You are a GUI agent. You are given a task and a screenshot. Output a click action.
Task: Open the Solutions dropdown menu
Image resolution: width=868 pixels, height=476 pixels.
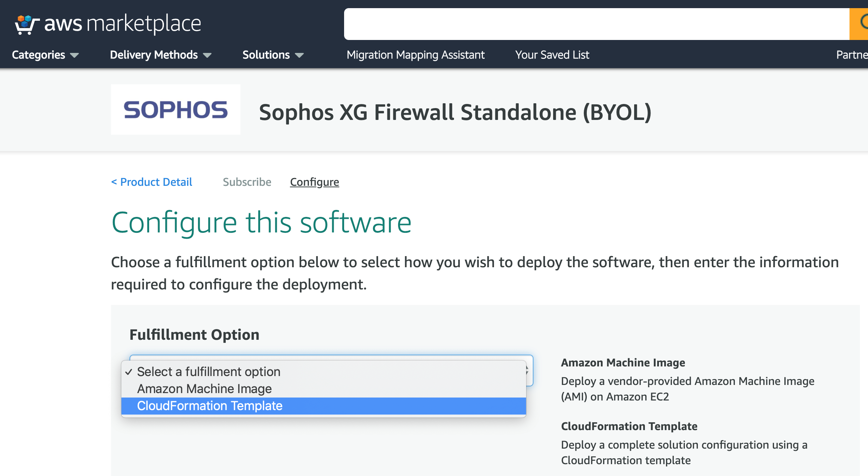pos(273,55)
